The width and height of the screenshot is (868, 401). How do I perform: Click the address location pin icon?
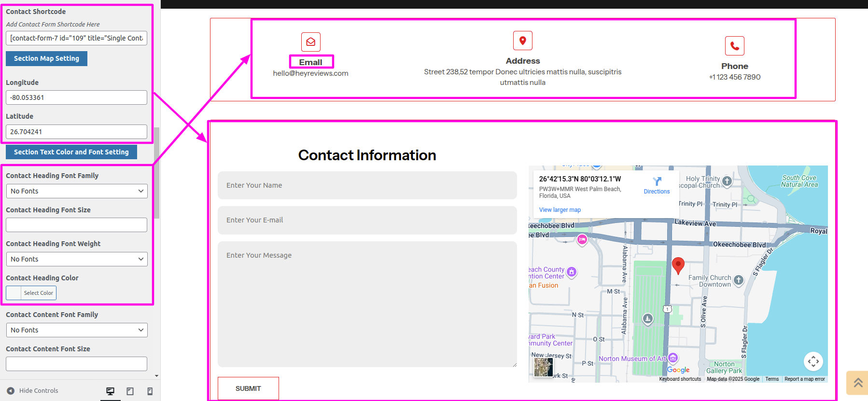point(522,41)
